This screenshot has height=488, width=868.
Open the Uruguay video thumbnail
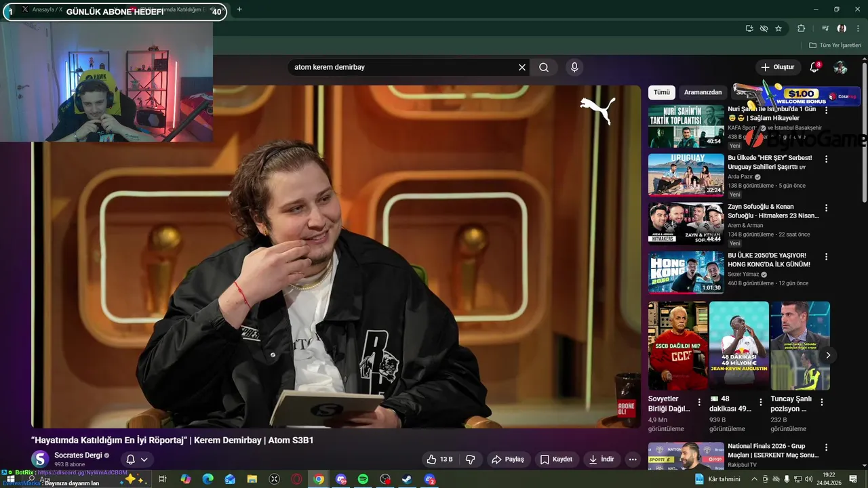686,175
